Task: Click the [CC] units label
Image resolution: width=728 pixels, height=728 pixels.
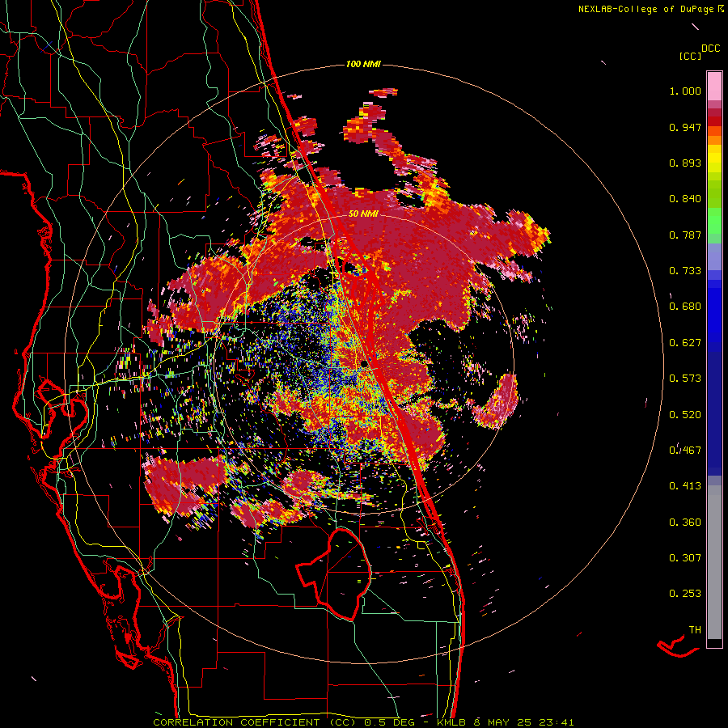Action: [690, 56]
